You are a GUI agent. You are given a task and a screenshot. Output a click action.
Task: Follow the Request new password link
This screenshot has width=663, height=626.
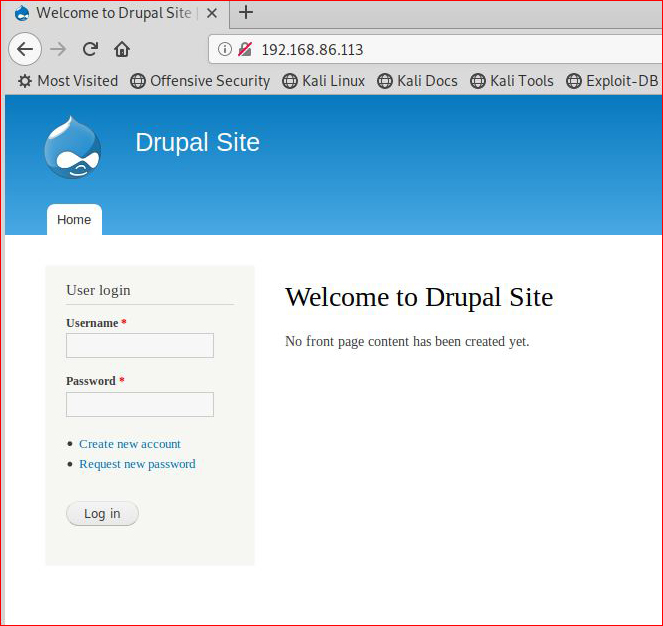(x=137, y=464)
